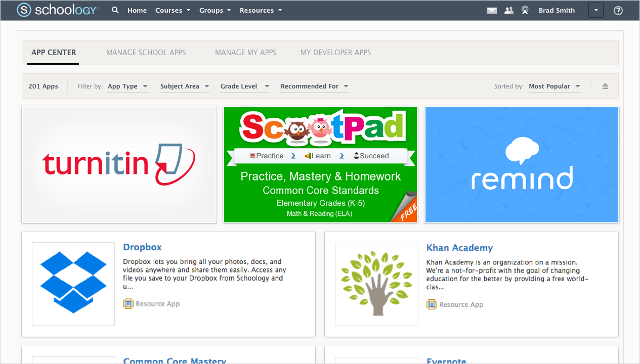Open the search magnifier icon
The height and width of the screenshot is (364, 640).
coord(115,10)
